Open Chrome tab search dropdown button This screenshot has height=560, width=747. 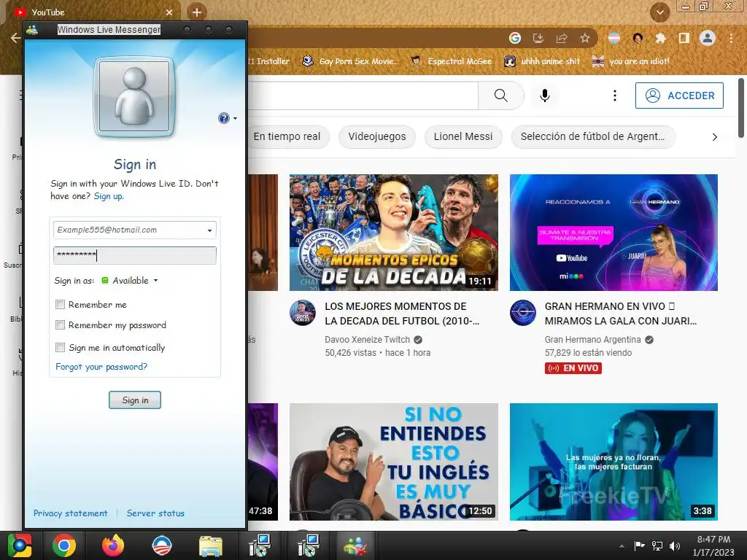659,12
